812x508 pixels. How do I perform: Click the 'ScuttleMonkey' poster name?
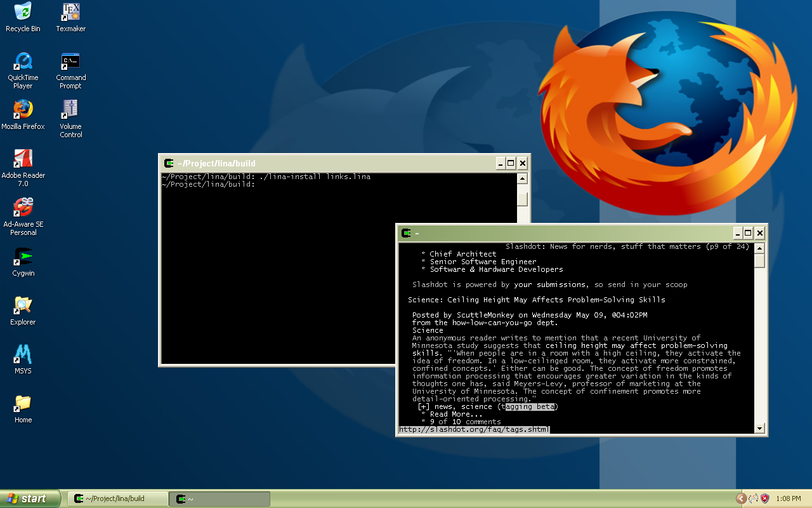(485, 315)
